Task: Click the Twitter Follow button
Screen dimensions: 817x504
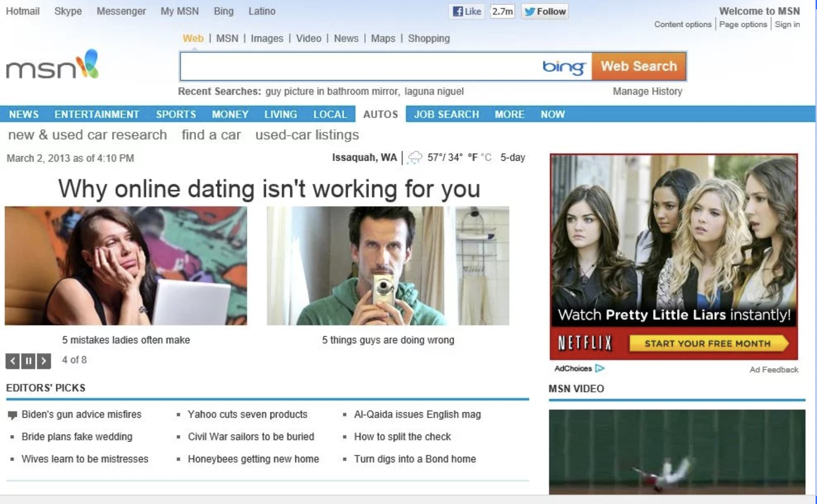Action: point(545,11)
